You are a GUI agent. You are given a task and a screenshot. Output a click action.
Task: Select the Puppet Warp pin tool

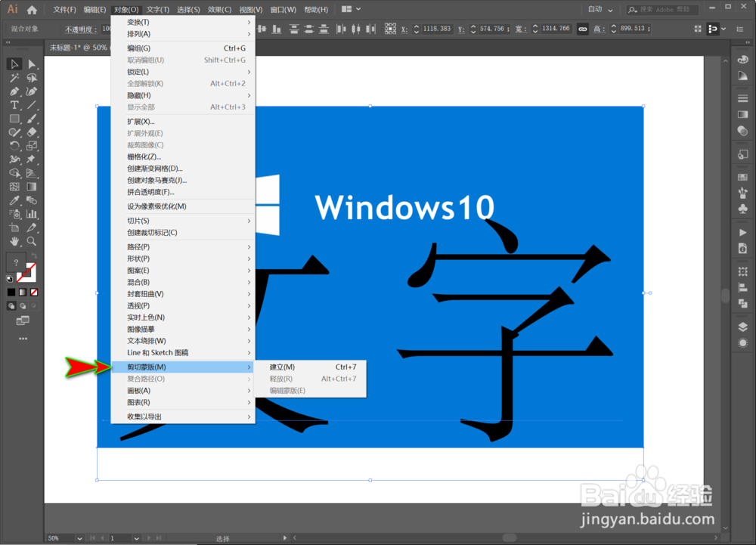pos(32,159)
